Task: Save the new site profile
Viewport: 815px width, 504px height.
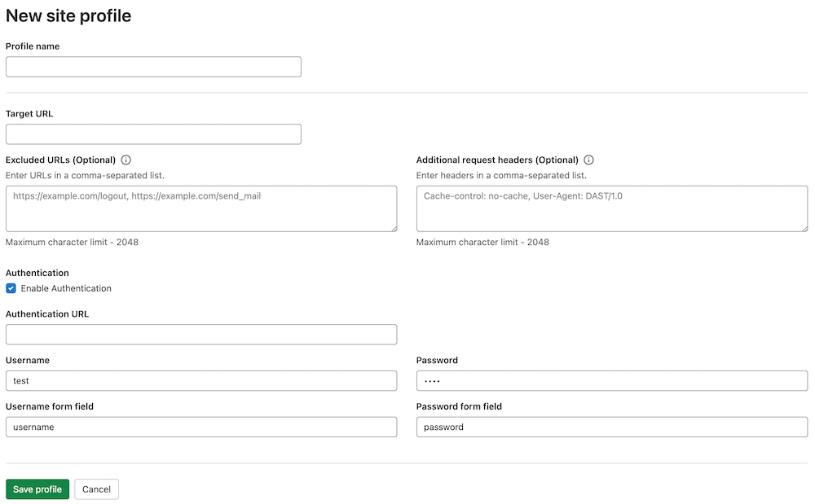Action: click(37, 489)
